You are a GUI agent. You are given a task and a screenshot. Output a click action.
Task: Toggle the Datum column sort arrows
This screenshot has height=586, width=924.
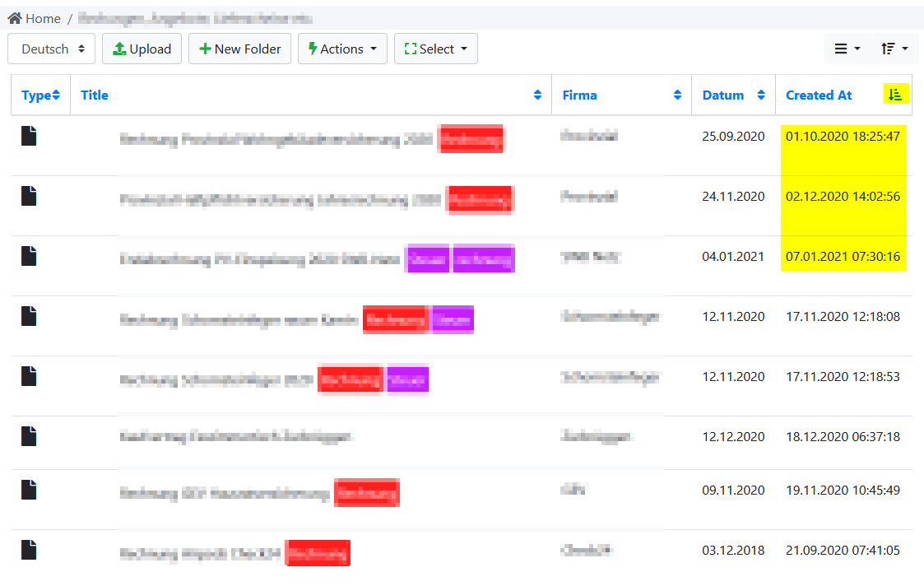click(763, 95)
